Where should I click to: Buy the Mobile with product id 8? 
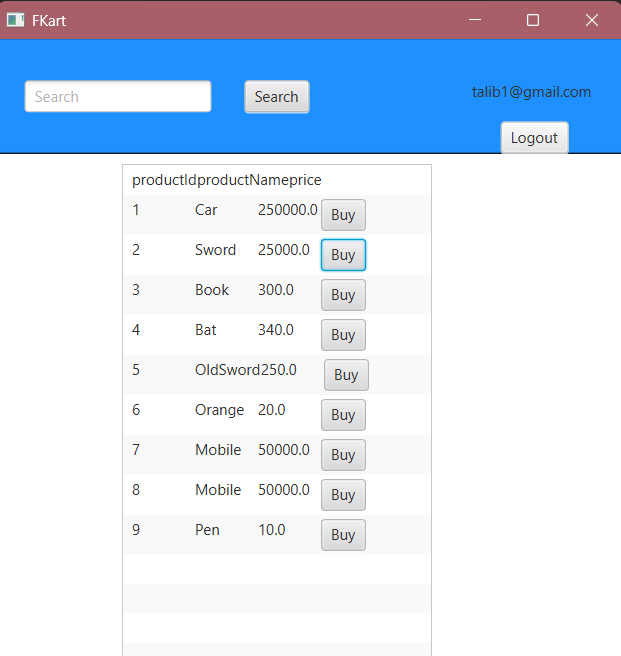pos(343,495)
